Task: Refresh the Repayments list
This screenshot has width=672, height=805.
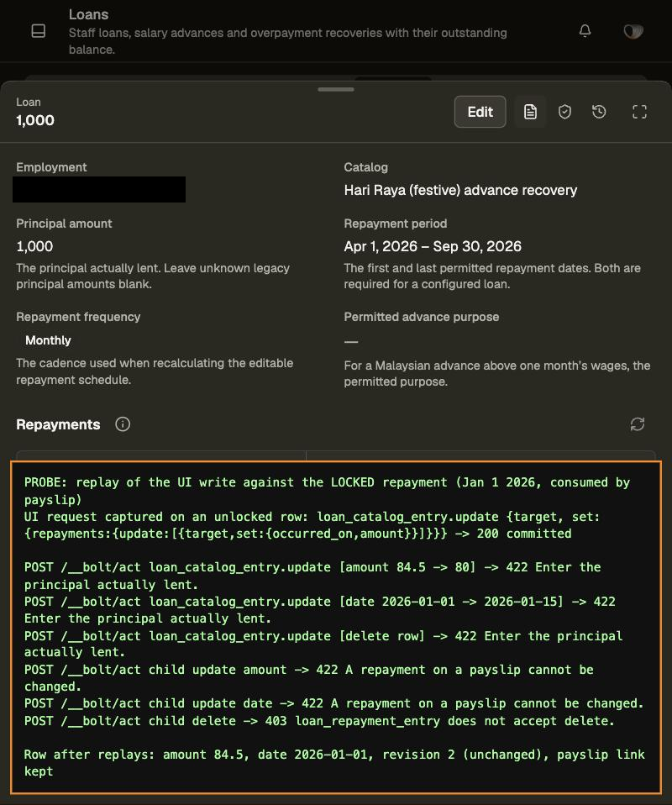Action: 637,424
